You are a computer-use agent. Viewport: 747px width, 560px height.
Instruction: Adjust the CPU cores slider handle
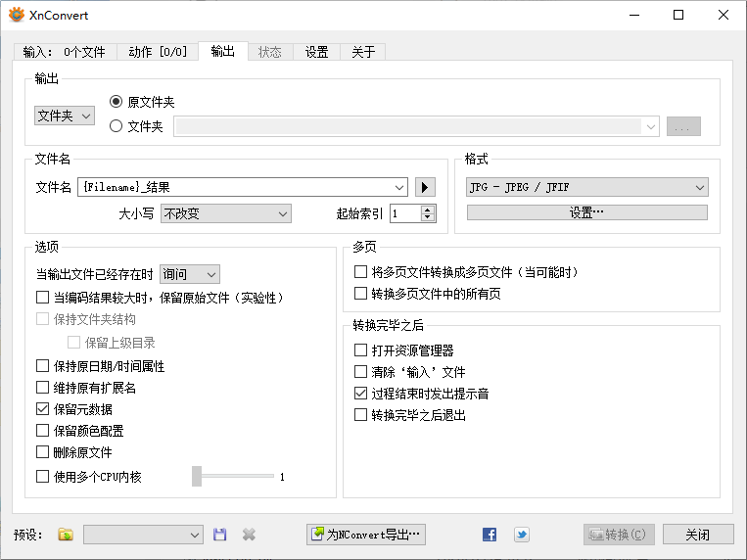click(197, 476)
